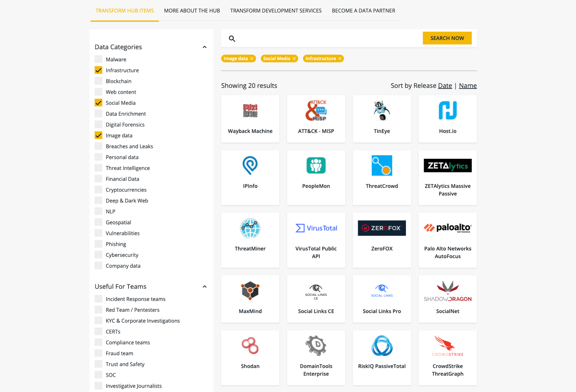The image size is (576, 392).
Task: Focus the hub search text field
Action: tap(328, 38)
